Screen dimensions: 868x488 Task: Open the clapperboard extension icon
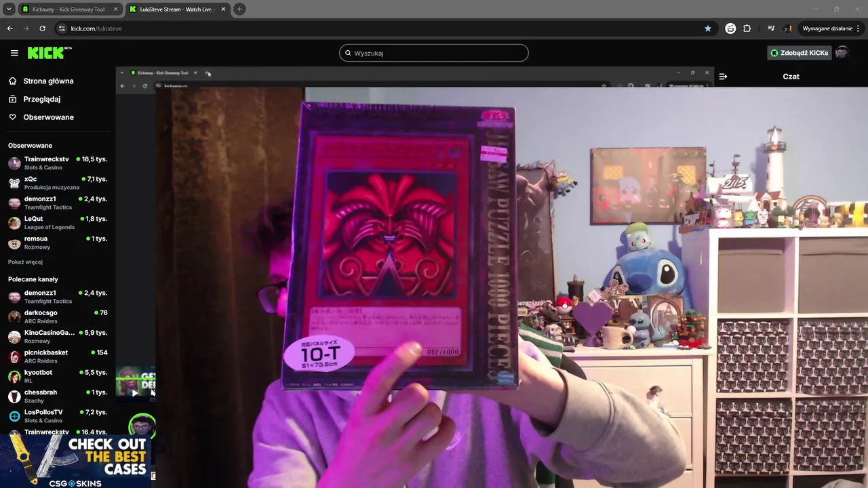[x=730, y=28]
